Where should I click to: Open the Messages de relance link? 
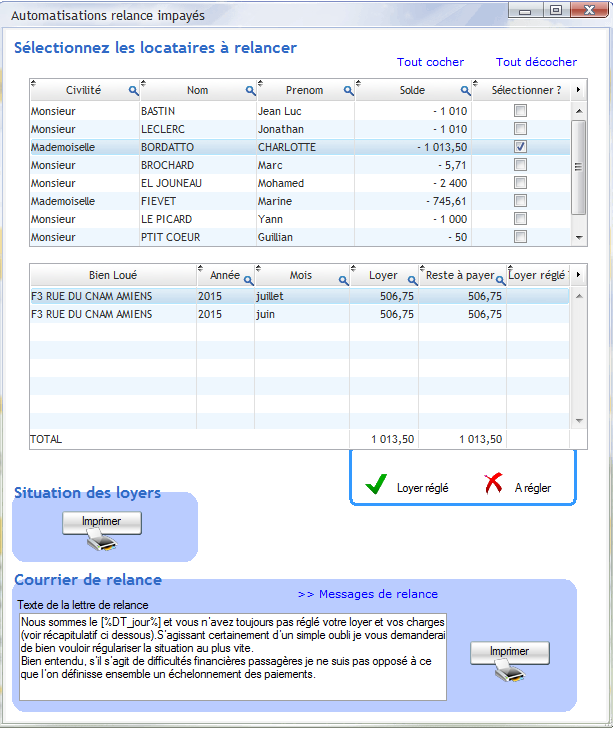(x=368, y=594)
